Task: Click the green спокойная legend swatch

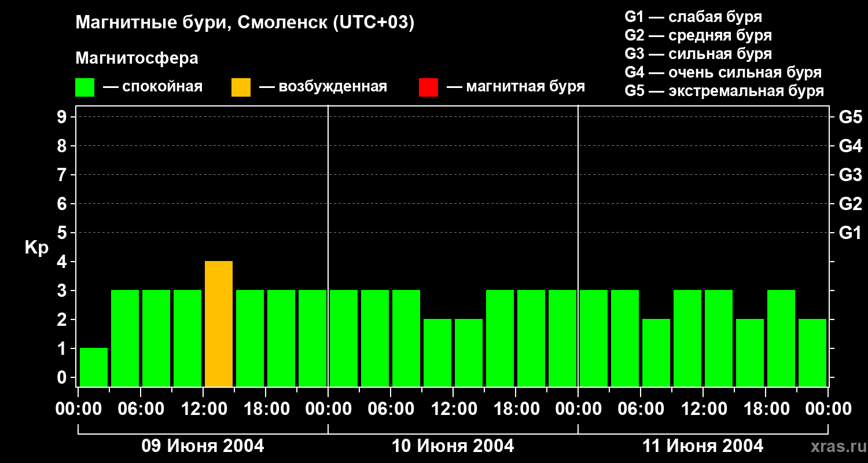Action: tap(84, 87)
